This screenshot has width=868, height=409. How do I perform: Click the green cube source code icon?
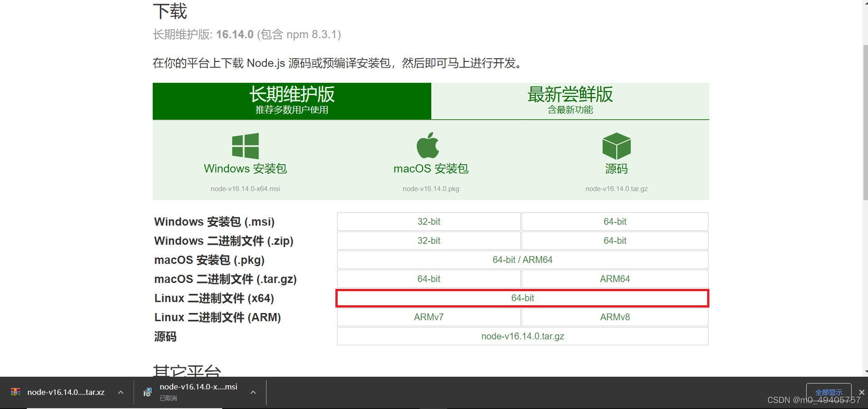coord(616,146)
